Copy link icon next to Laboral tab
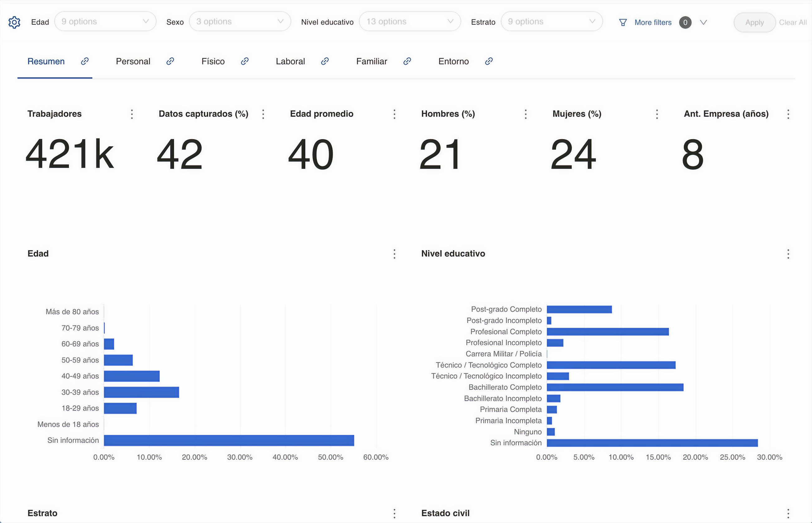The height and width of the screenshot is (523, 812). (325, 61)
